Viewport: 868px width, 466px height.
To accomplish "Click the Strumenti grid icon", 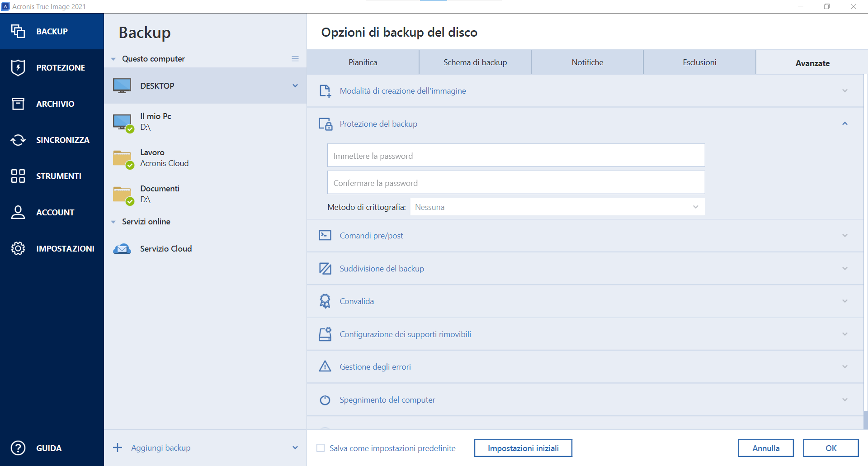I will coord(18,176).
